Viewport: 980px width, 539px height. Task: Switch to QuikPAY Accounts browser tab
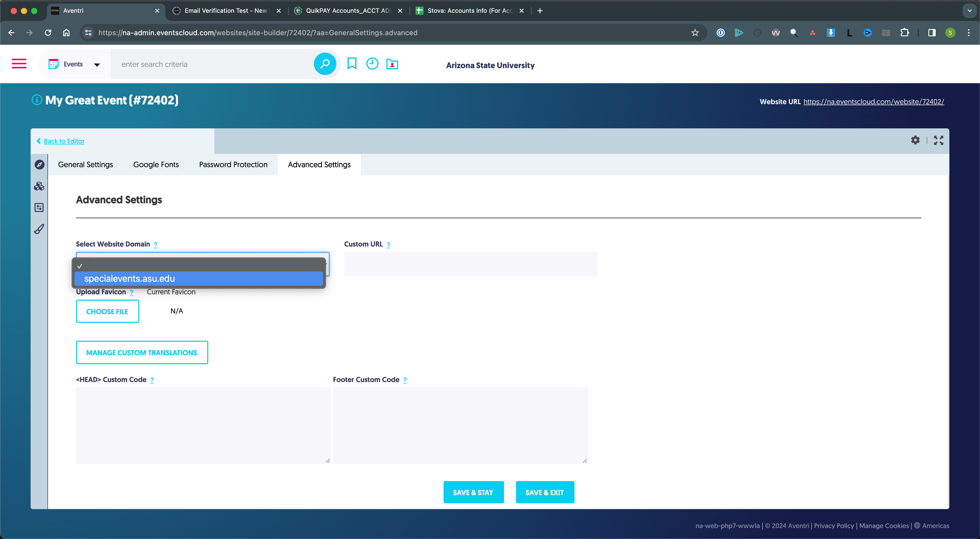[x=348, y=11]
